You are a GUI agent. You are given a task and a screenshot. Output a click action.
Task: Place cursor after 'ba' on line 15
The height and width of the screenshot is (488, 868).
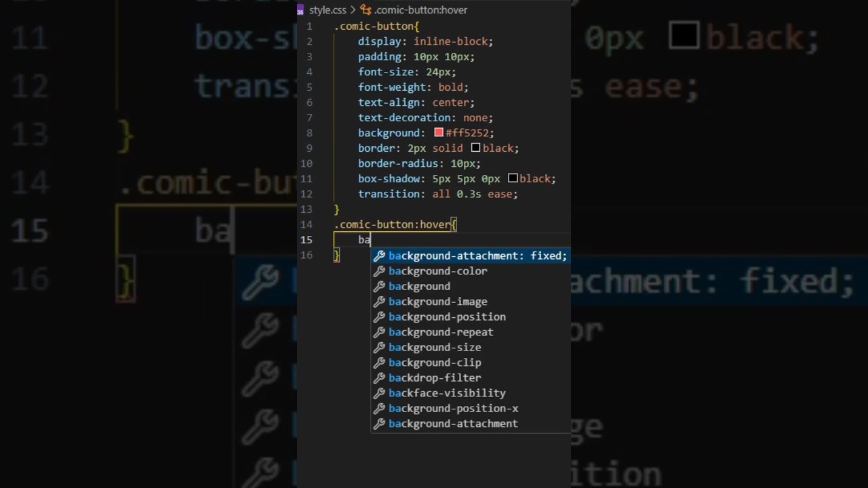point(371,240)
